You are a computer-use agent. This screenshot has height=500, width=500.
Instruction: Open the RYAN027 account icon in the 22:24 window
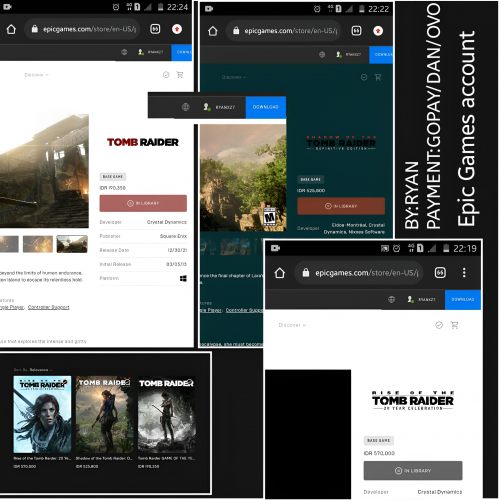coord(141,52)
